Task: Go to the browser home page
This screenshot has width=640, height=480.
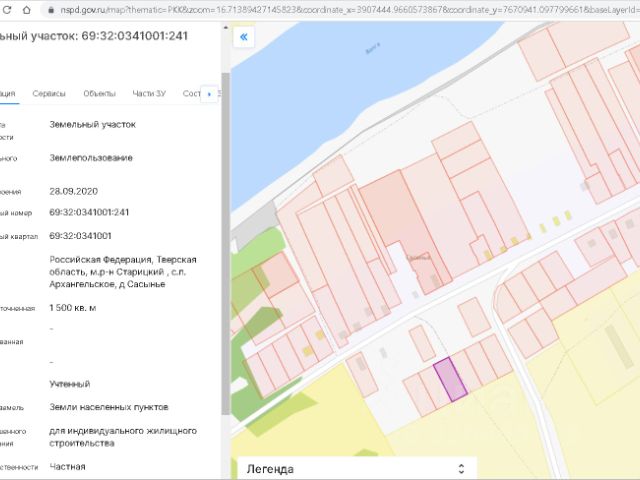Action: click(x=27, y=10)
